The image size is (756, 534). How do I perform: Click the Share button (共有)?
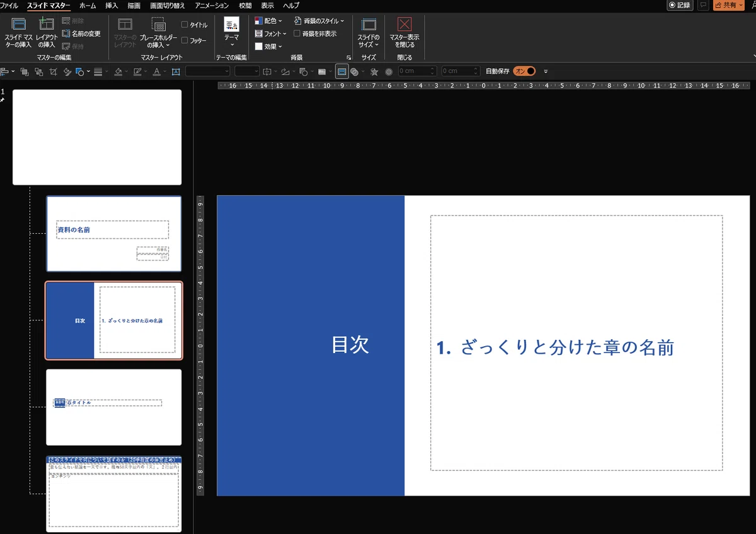(x=729, y=5)
